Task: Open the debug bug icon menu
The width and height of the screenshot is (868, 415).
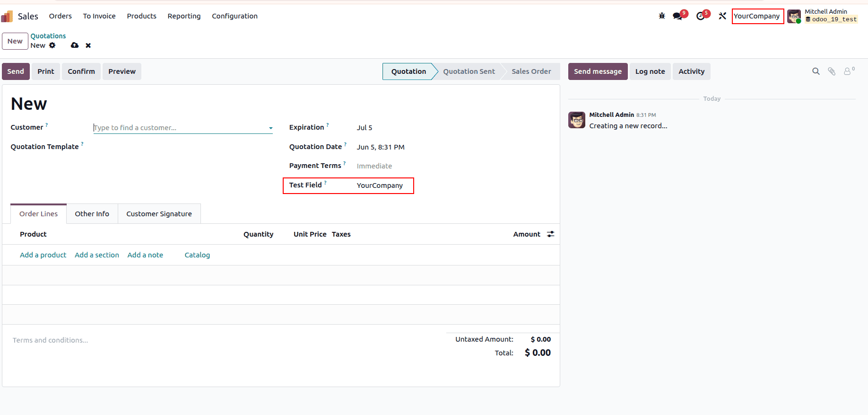Action: point(662,16)
